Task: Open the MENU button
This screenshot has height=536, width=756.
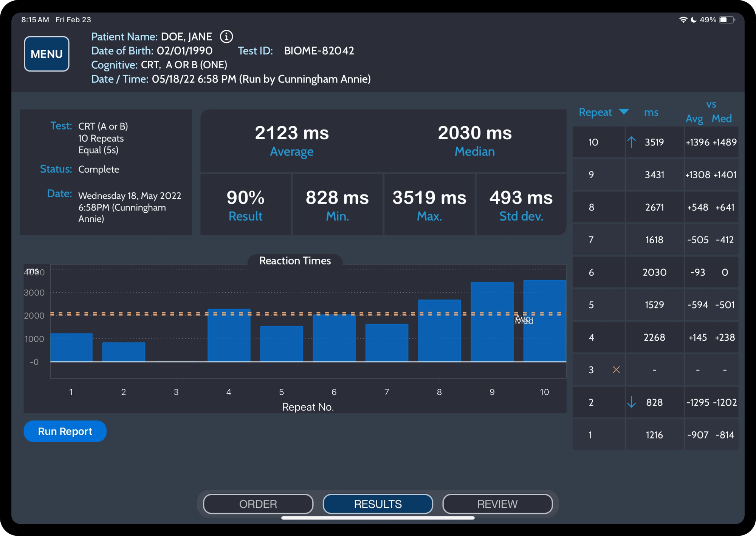Action: click(x=46, y=54)
